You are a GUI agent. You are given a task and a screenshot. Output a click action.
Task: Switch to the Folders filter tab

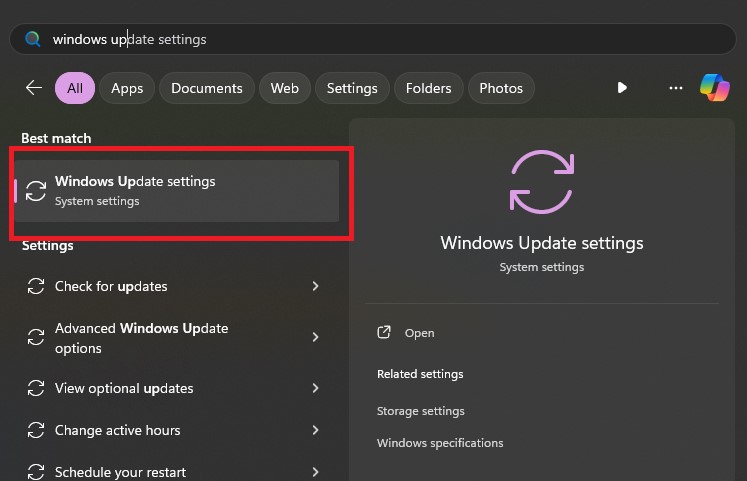pyautogui.click(x=428, y=88)
